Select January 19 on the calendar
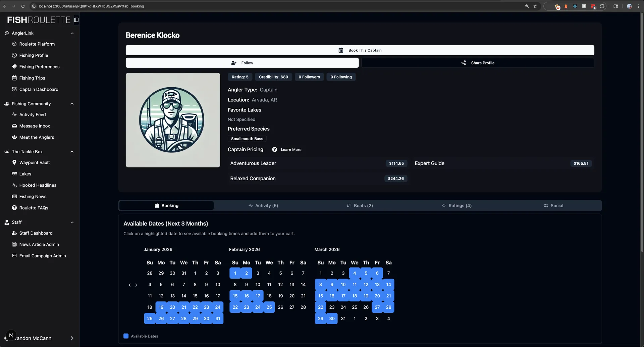This screenshot has height=347, width=644. click(161, 307)
